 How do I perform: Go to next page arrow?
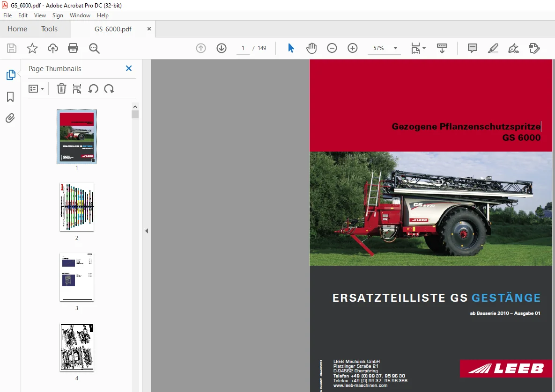(x=222, y=48)
